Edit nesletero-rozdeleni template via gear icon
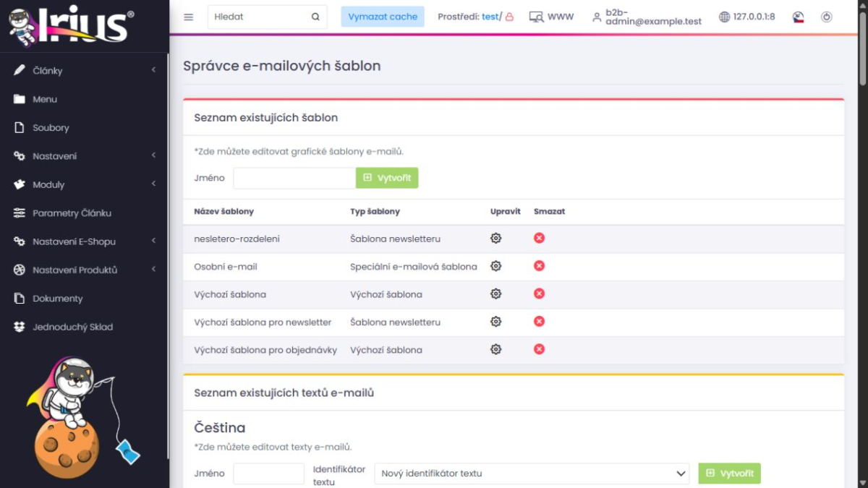Screen dimensions: 868x488 [495, 238]
